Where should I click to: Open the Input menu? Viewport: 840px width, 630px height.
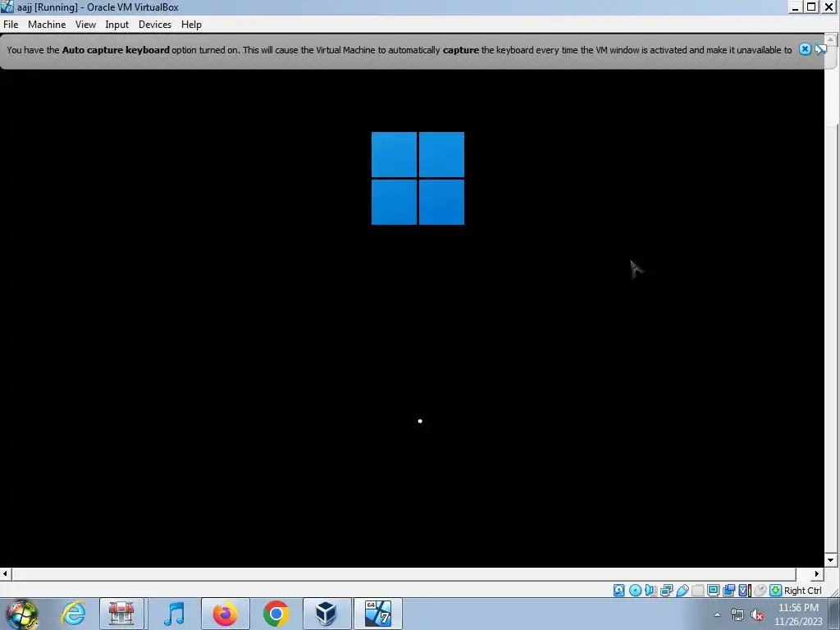point(116,25)
